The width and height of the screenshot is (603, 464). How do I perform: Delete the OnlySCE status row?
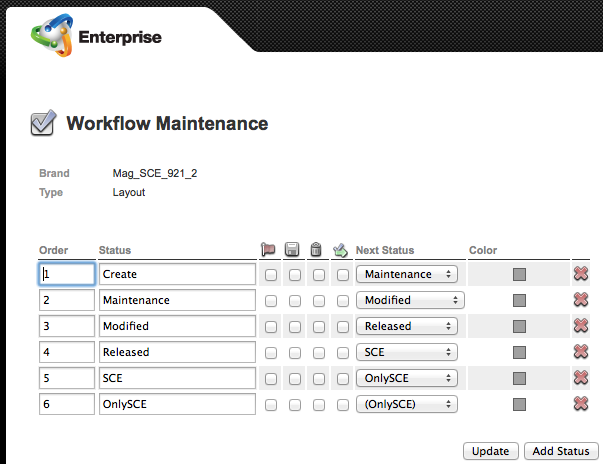click(581, 404)
